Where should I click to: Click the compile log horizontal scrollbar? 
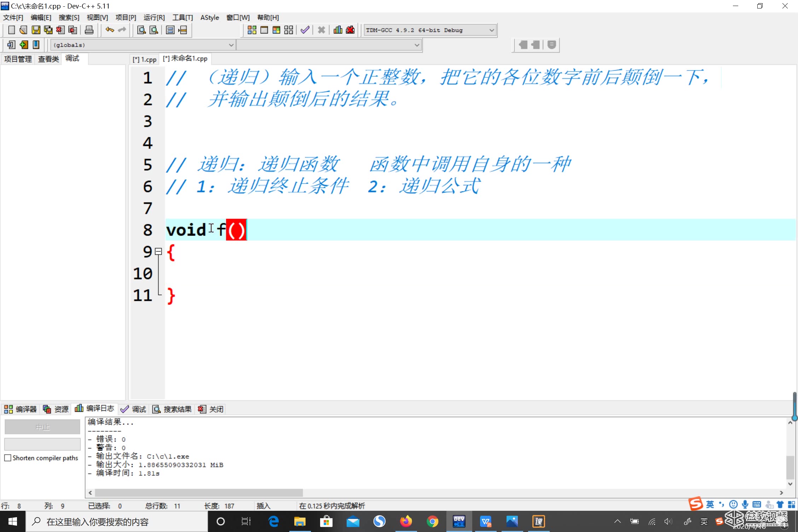coord(199,493)
